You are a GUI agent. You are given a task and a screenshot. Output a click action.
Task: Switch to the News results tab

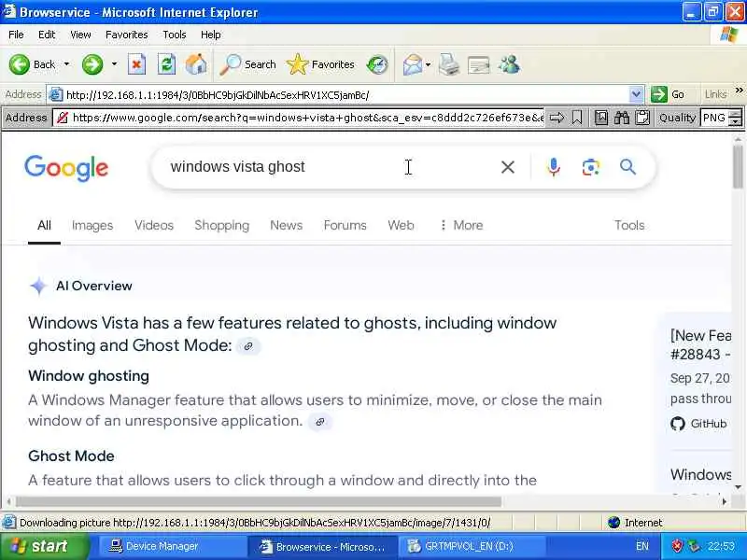coord(287,225)
